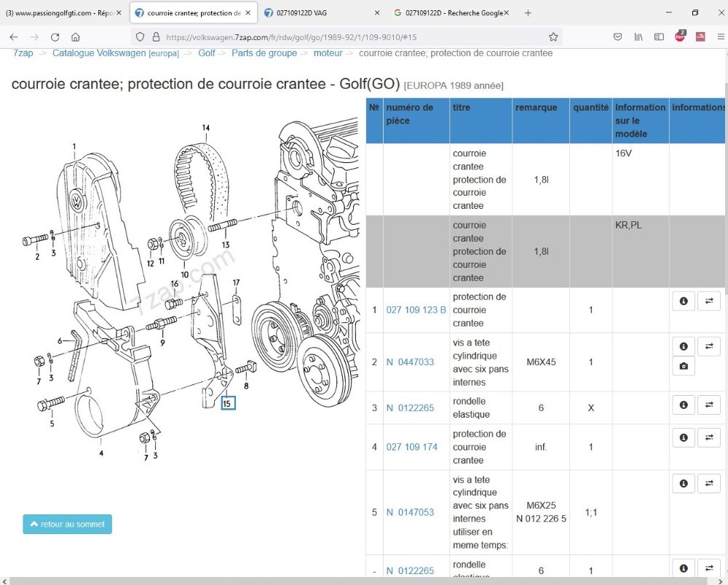
Task: Show the Firefox sidebars
Action: coord(659,37)
